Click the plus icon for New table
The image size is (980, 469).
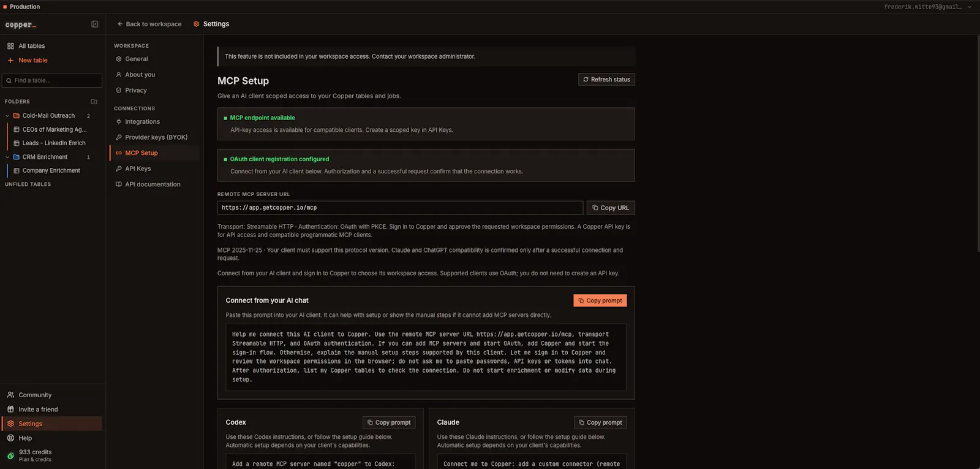point(10,60)
